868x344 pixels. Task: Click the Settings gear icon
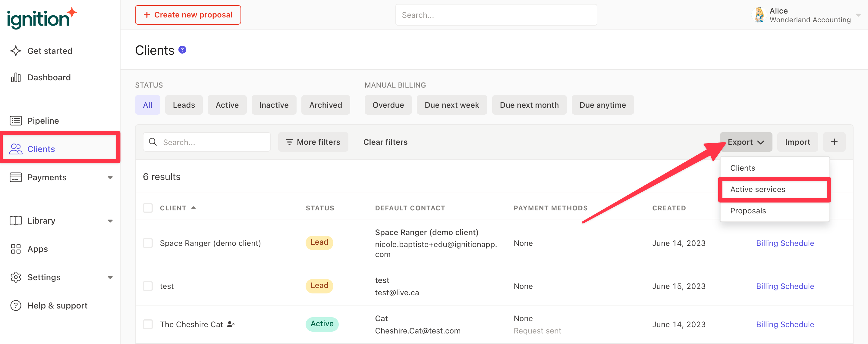15,277
